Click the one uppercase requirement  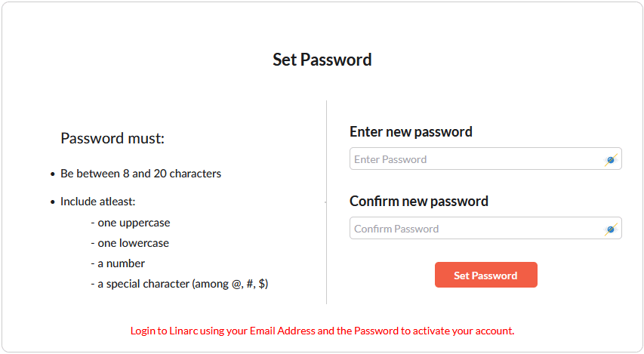(130, 223)
